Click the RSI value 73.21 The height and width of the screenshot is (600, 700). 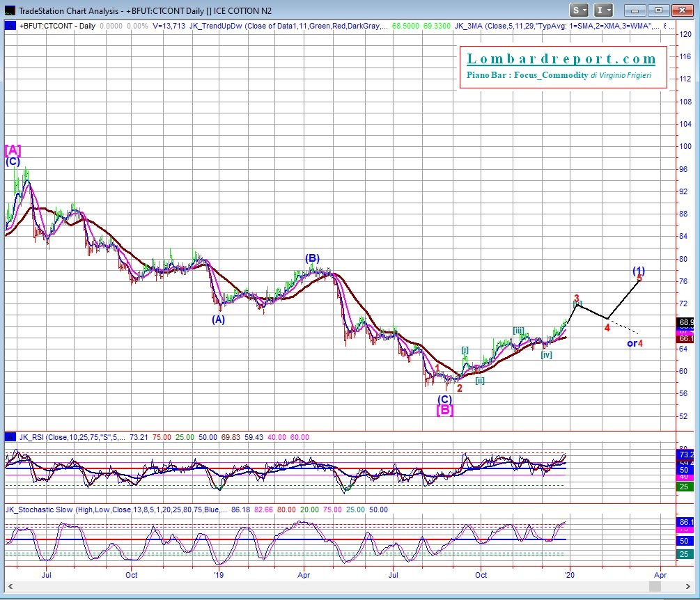[139, 437]
